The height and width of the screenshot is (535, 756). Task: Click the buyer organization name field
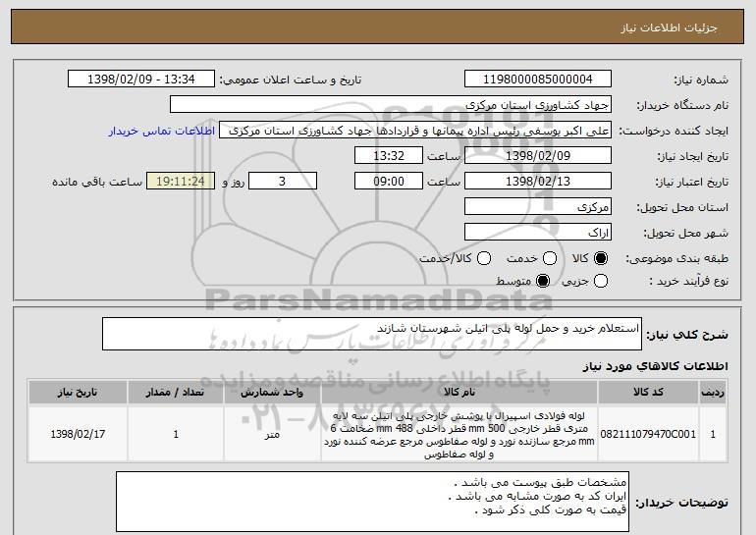click(391, 105)
